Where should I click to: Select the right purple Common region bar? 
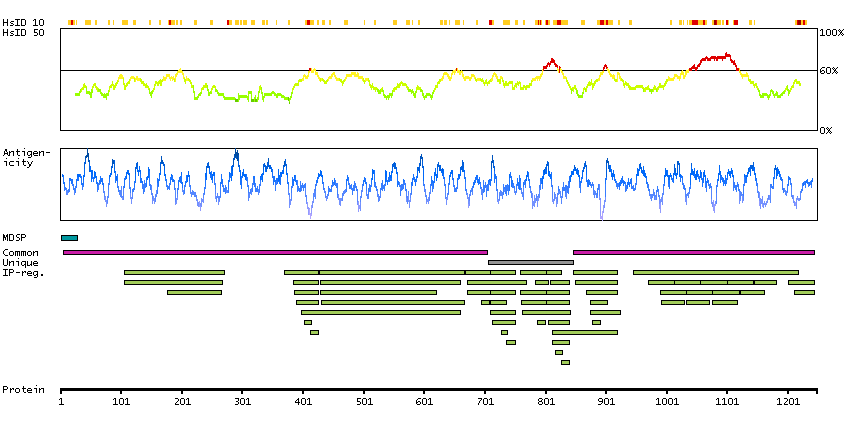pos(693,252)
